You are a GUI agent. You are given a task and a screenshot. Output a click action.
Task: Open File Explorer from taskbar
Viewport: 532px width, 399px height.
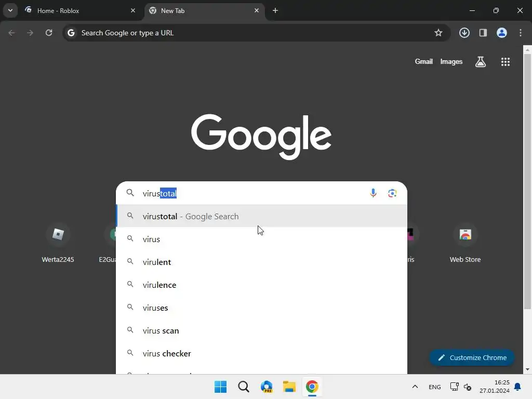click(289, 387)
